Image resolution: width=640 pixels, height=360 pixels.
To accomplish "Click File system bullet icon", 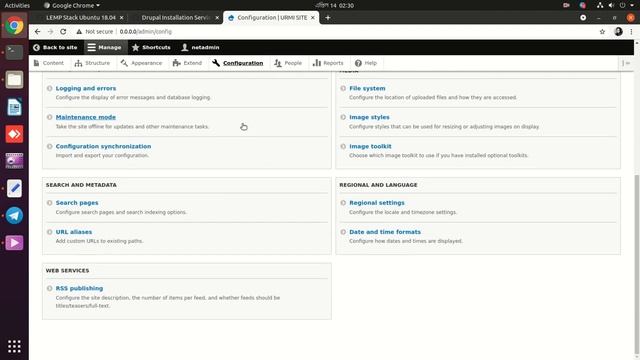I will click(343, 88).
